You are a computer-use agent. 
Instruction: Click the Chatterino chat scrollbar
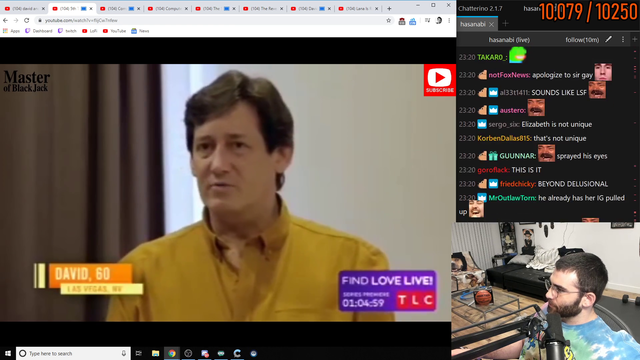click(x=635, y=135)
